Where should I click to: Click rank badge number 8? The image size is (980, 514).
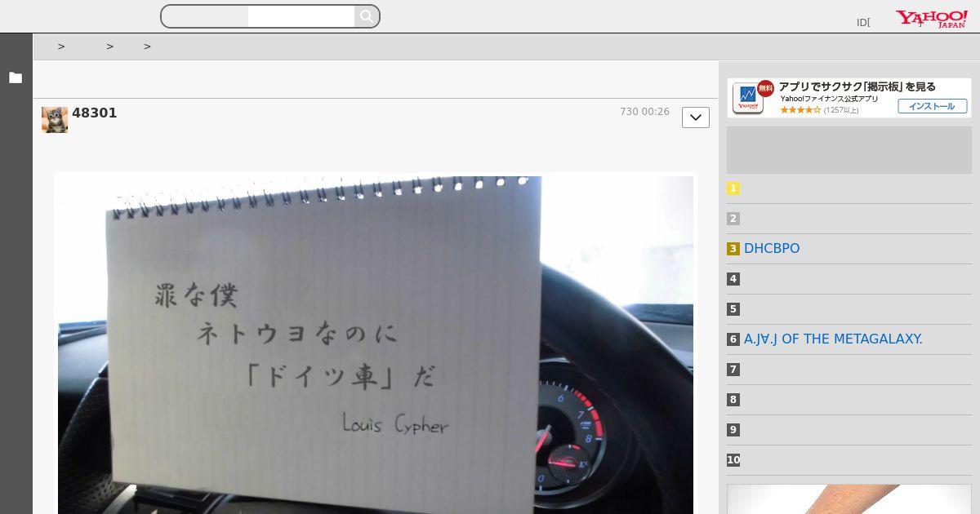coord(733,400)
